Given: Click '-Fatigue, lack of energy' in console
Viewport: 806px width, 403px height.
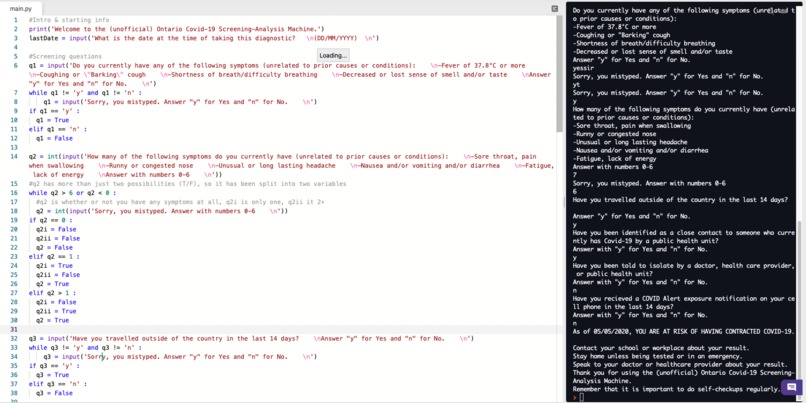Looking at the screenshot, I should click(x=614, y=159).
